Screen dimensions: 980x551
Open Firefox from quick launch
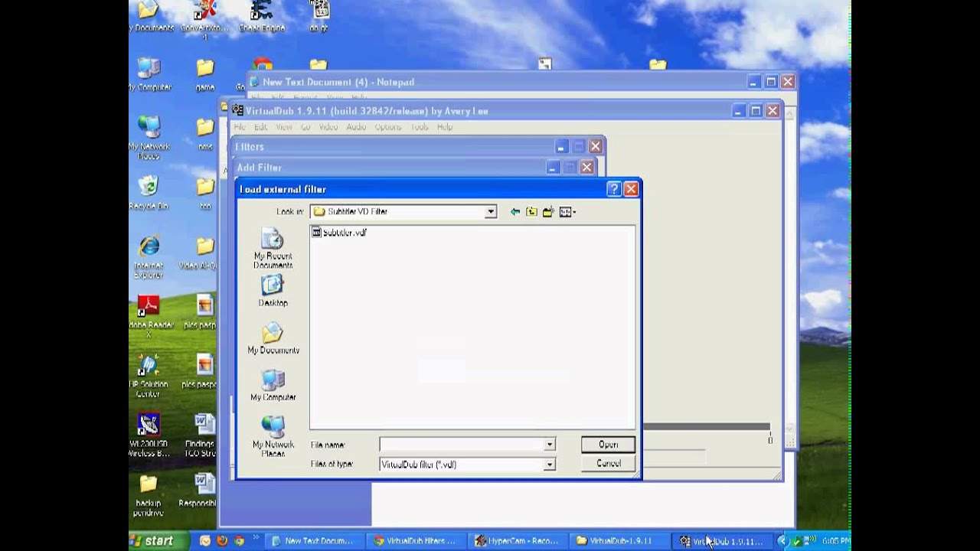click(222, 540)
